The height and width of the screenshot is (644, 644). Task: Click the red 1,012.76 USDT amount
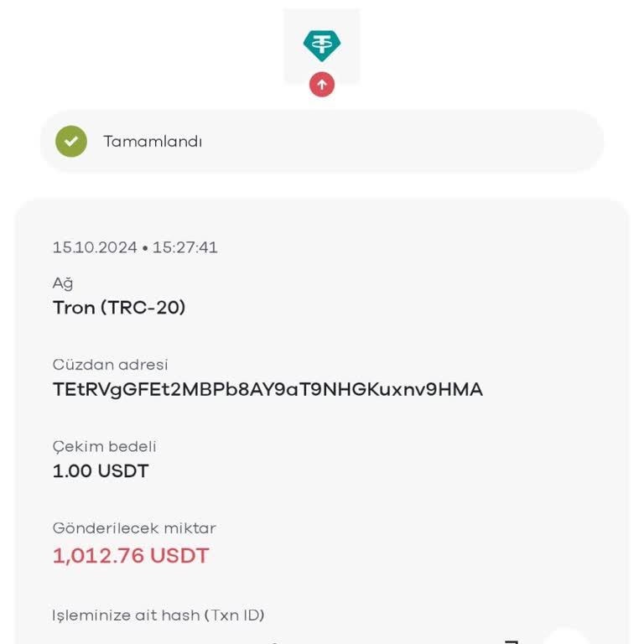coord(131,555)
